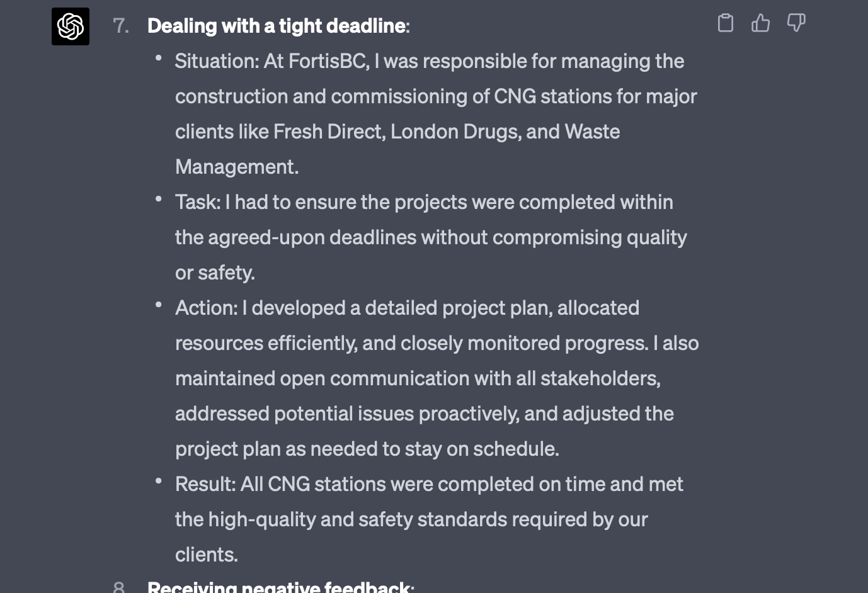
Task: Give the response a thumbs up
Action: [761, 23]
